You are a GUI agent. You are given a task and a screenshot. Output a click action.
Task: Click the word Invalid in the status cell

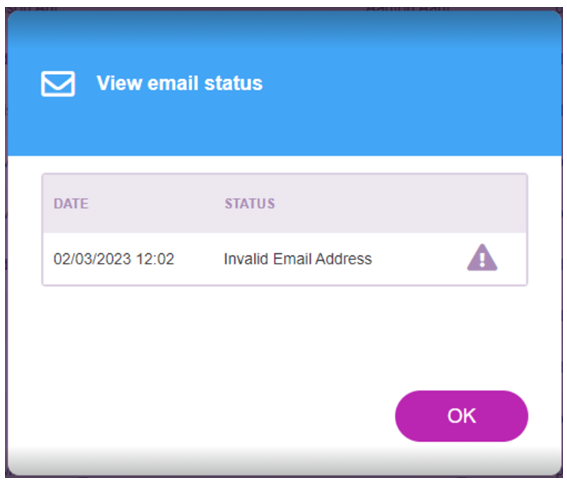(246, 259)
